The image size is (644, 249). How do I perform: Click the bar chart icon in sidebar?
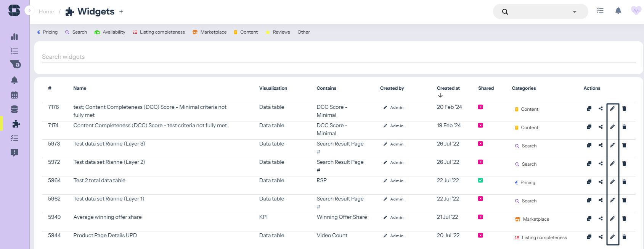tap(14, 37)
